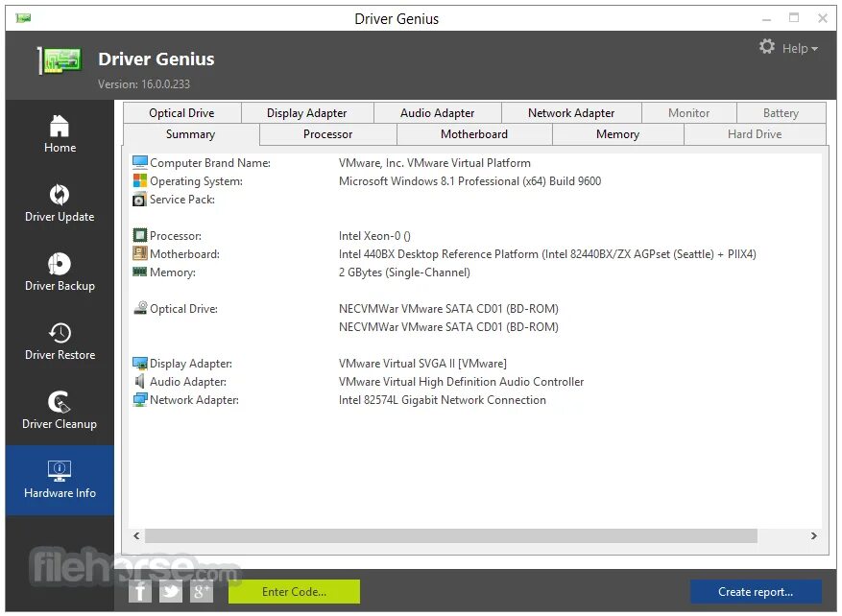Switch to the Display Adapter tab
The width and height of the screenshot is (842, 616).
[x=307, y=113]
